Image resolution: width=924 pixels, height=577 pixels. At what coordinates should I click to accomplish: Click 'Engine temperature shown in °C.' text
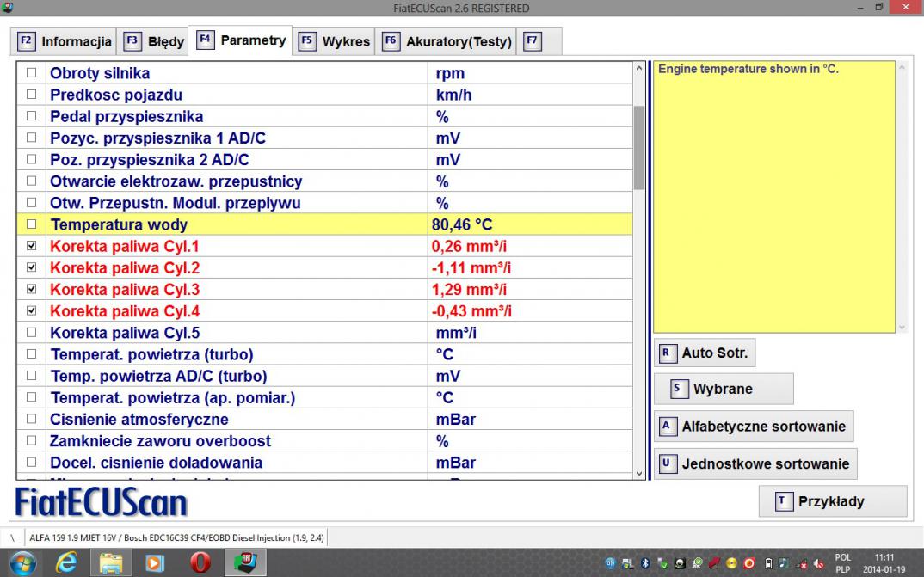[x=748, y=69]
